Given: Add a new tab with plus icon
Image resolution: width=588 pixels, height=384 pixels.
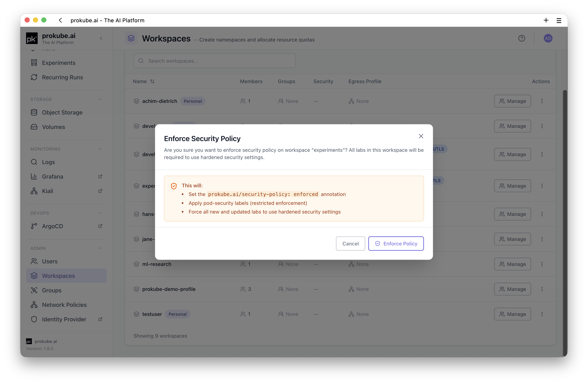Looking at the screenshot, I should [546, 20].
